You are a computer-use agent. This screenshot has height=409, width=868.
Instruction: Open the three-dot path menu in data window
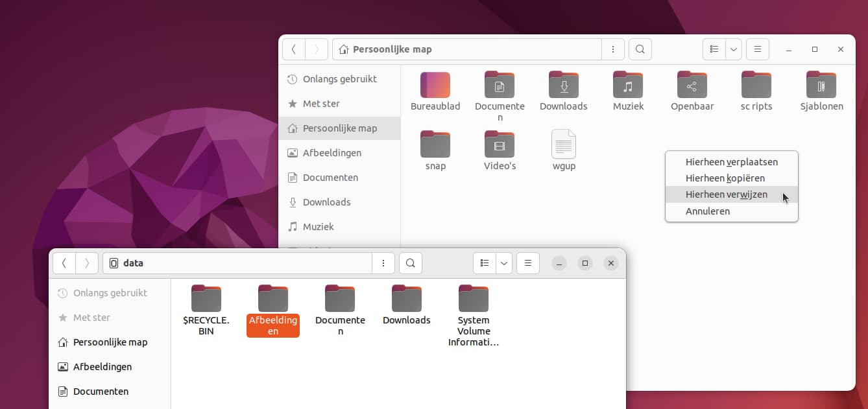click(x=383, y=263)
